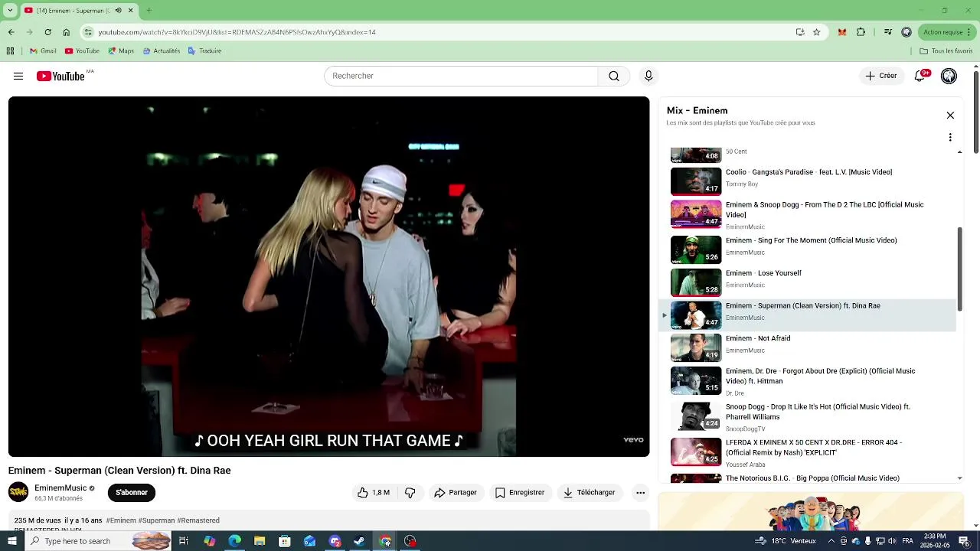980x551 pixels.
Task: Bookmark this page with the star
Action: click(816, 32)
